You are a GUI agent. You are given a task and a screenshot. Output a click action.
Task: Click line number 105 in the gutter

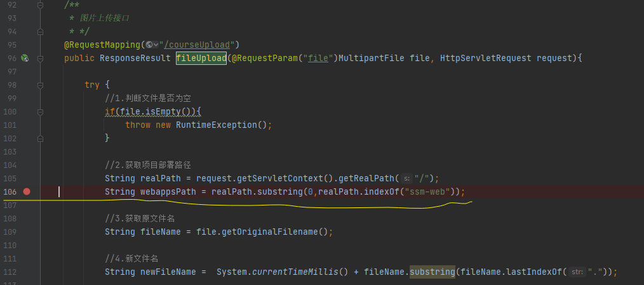(11, 179)
